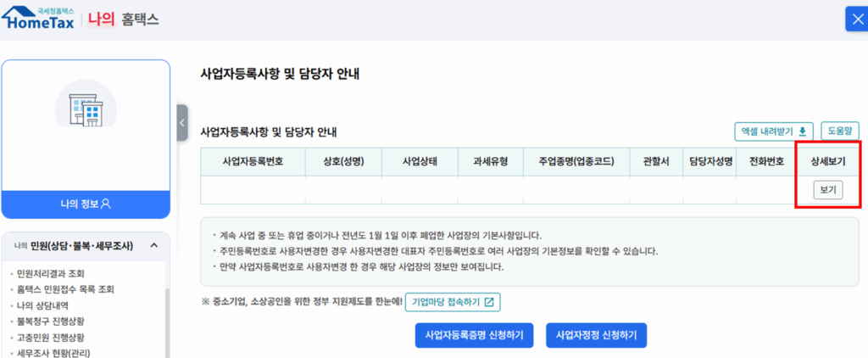868x358 pixels.
Task: Click external link icon in 기업마당 접속하기
Action: [x=489, y=302]
